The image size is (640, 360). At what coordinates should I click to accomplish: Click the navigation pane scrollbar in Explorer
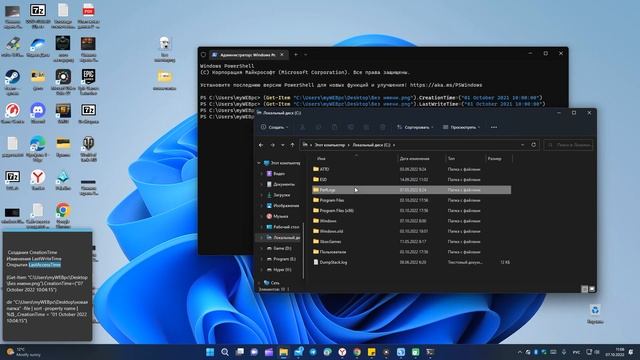click(x=304, y=250)
